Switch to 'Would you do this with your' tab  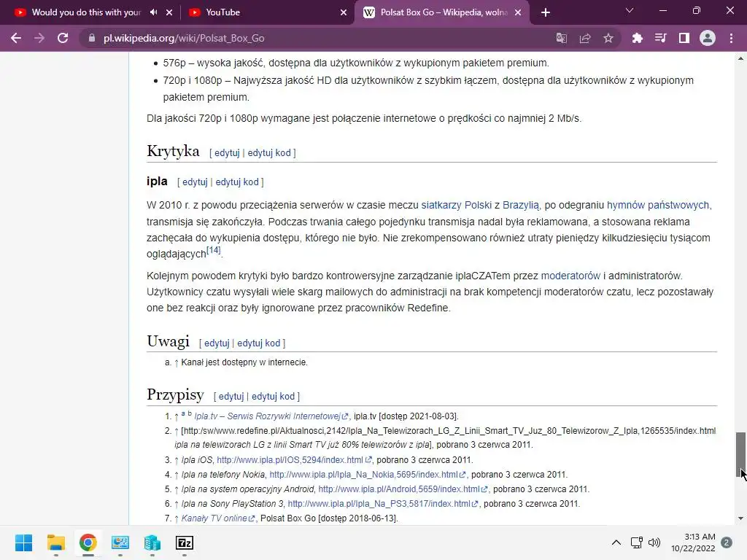(87, 12)
